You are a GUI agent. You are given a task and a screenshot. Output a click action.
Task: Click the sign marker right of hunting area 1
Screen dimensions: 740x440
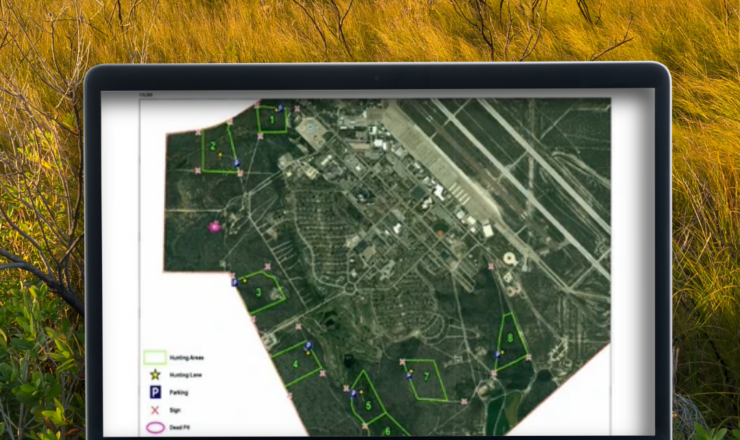click(x=297, y=109)
